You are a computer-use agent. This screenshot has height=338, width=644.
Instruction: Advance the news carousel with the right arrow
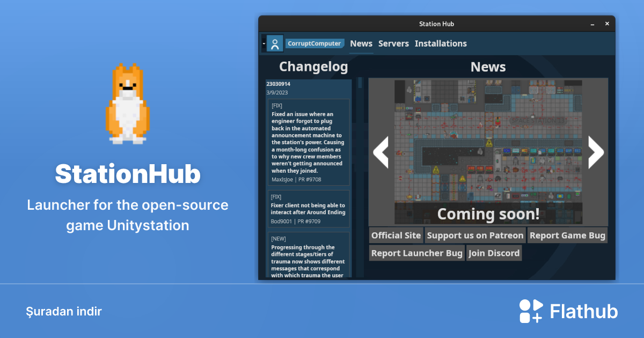596,152
